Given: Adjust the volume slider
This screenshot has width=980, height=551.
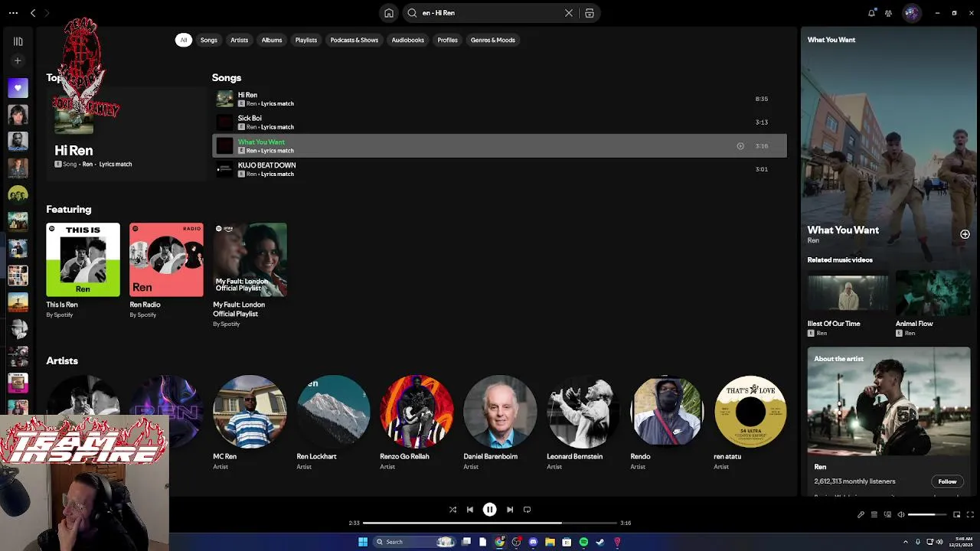Looking at the screenshot, I should coord(927,514).
